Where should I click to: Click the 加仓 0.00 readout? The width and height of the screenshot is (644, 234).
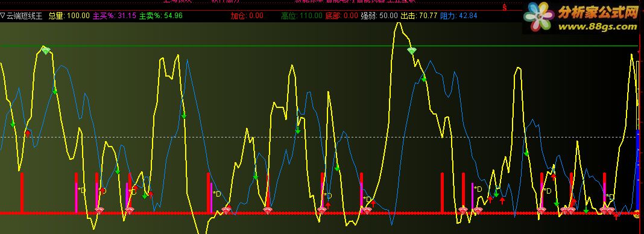point(247,16)
